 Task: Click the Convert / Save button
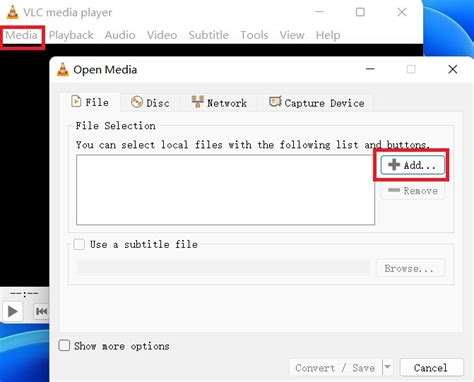pos(335,368)
